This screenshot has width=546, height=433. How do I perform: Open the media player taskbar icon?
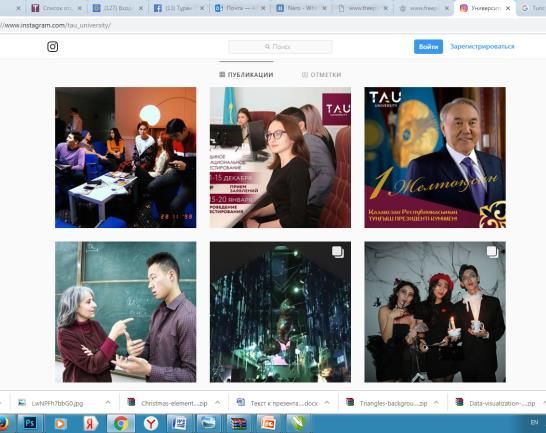point(60,423)
